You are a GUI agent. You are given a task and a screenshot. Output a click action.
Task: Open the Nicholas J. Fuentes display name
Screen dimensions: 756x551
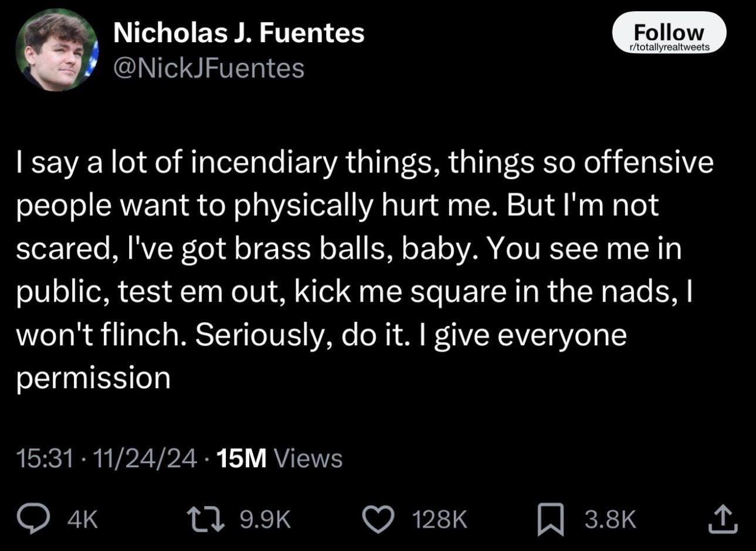238,33
